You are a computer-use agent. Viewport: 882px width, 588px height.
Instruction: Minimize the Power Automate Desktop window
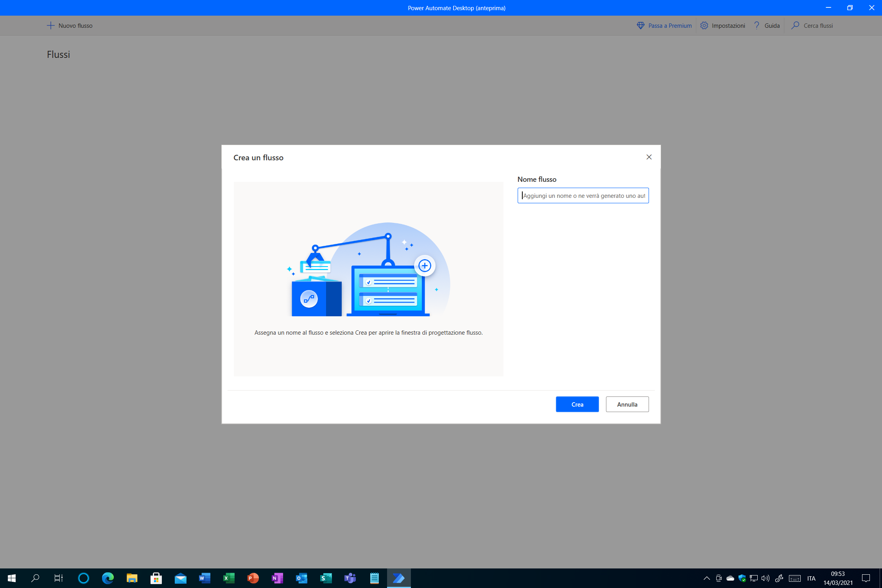[828, 8]
